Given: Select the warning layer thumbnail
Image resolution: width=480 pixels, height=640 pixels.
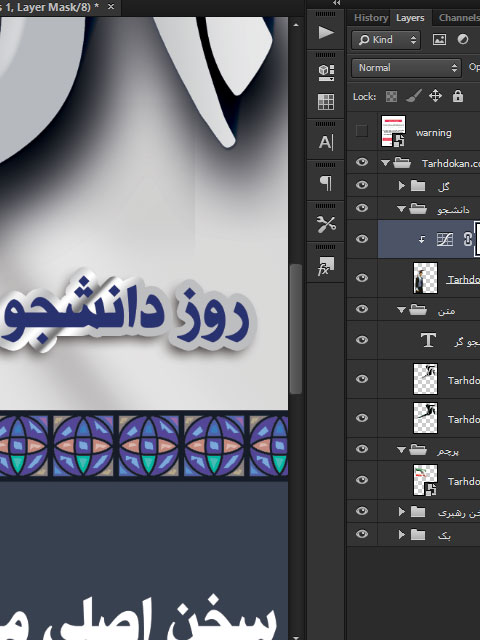Looking at the screenshot, I should click(x=393, y=131).
